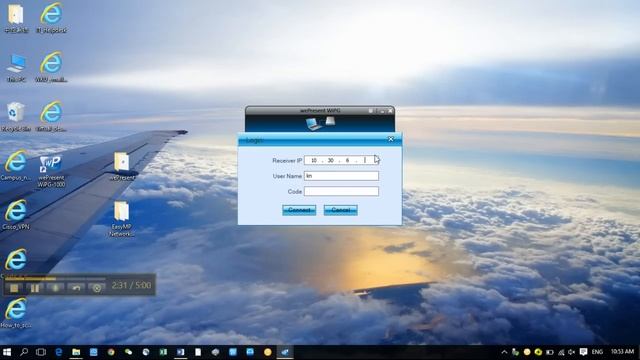Screen dimensions: 640x360
Task: Open the white document icon in taskbar
Action: (198, 352)
